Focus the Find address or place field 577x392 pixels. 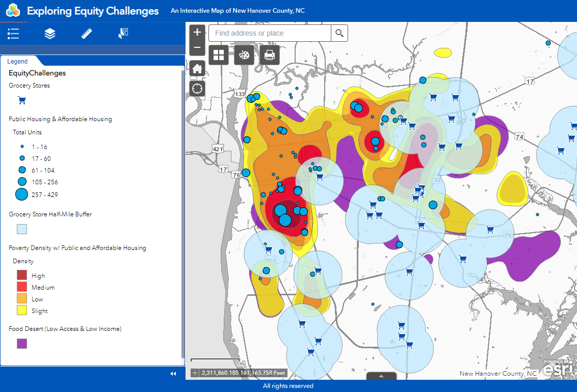pos(270,33)
